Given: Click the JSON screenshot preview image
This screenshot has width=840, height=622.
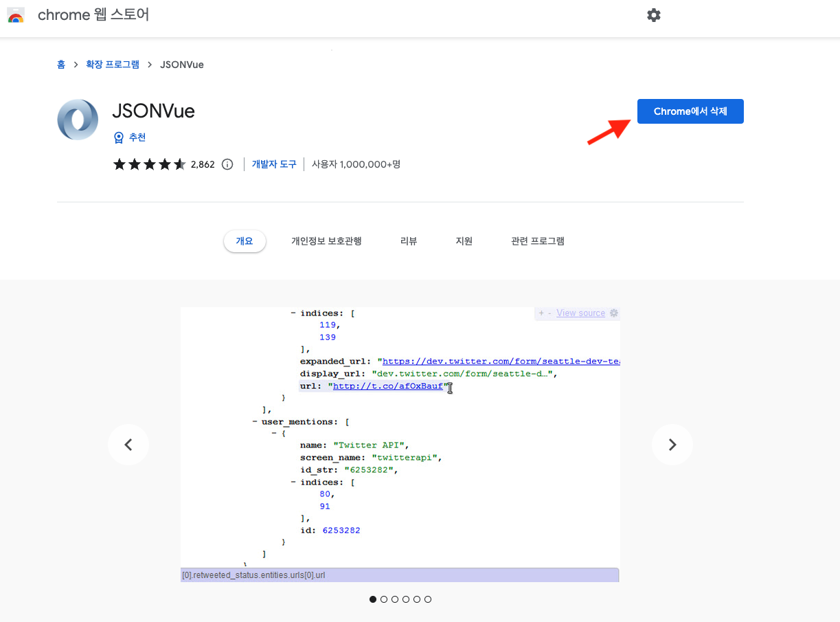Looking at the screenshot, I should (x=400, y=445).
